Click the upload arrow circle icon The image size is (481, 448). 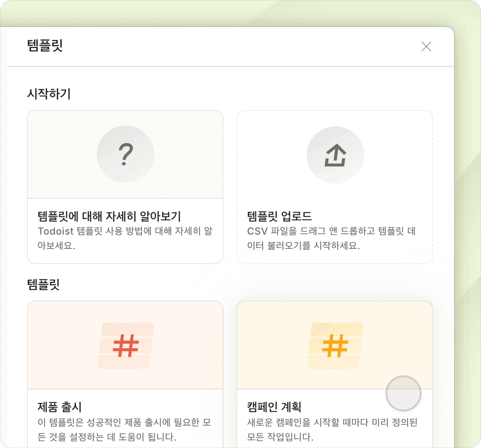(x=335, y=155)
